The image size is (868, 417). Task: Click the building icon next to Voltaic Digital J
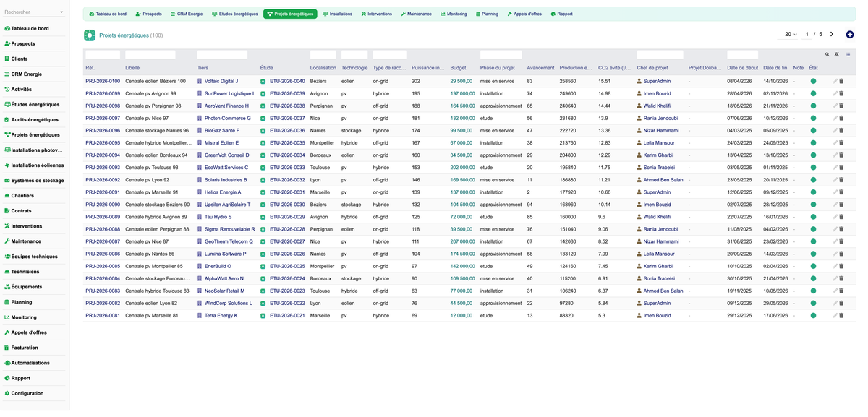[x=200, y=82]
